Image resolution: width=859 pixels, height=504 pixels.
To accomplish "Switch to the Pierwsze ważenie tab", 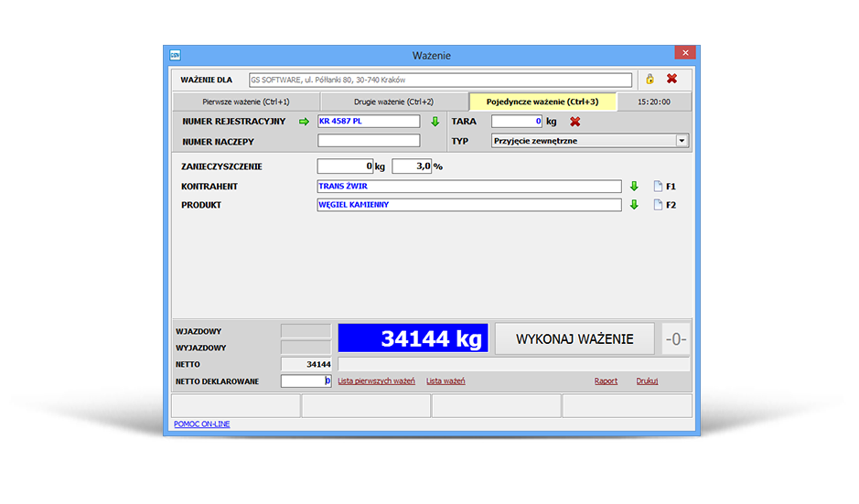I will pyautogui.click(x=246, y=102).
